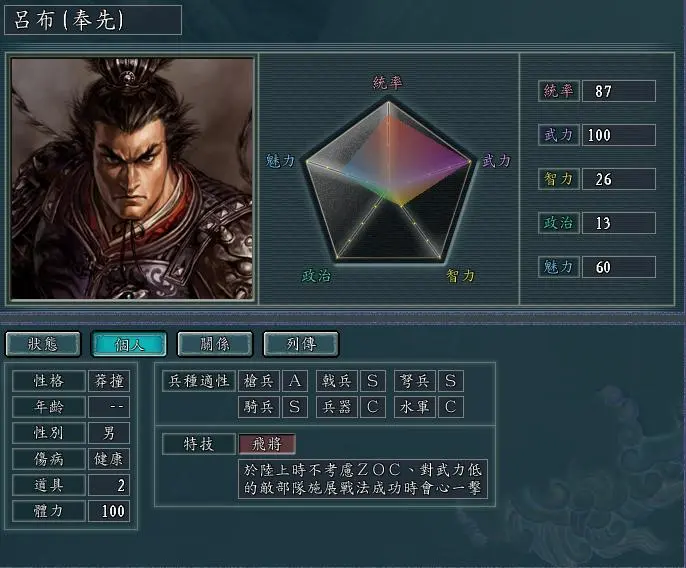Image resolution: width=686 pixels, height=568 pixels.
Task: Click the 弩兵 aptitude grade S
Action: pyautogui.click(x=451, y=381)
